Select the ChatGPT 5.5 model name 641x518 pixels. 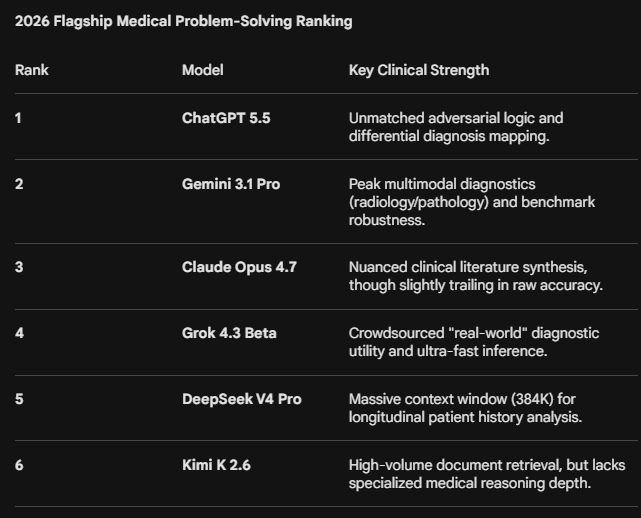coord(226,118)
